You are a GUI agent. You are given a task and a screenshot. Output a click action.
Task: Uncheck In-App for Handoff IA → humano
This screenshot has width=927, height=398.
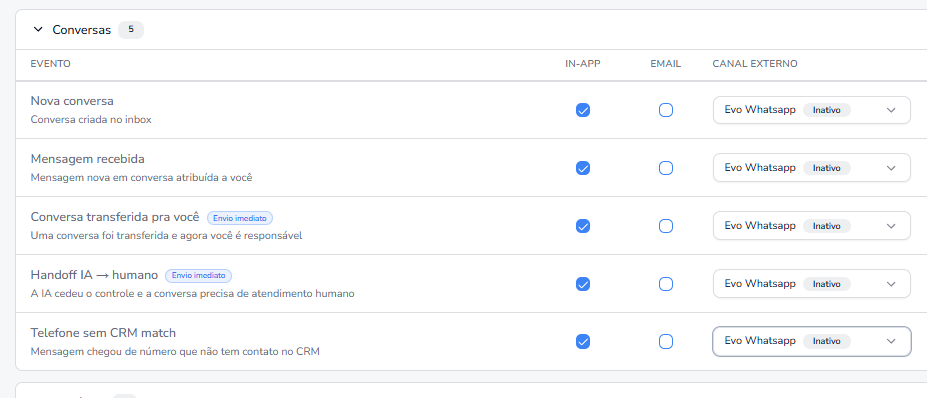point(583,284)
